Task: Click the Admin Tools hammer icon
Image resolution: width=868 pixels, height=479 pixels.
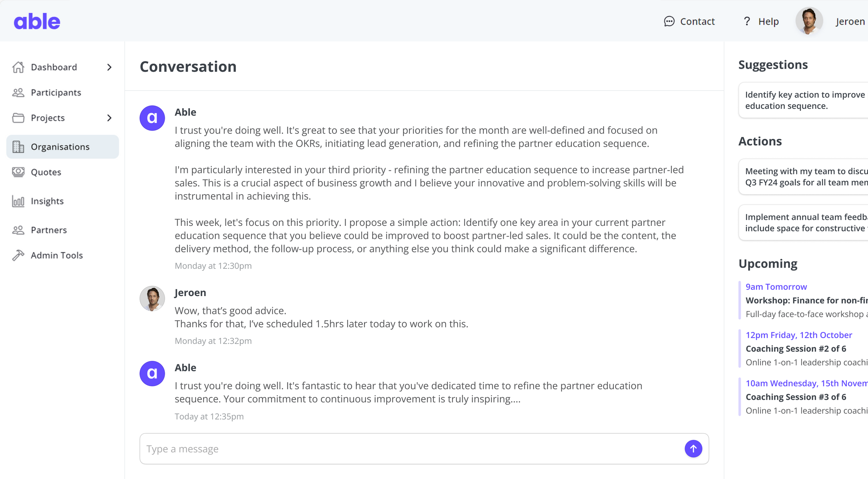Action: pyautogui.click(x=18, y=255)
